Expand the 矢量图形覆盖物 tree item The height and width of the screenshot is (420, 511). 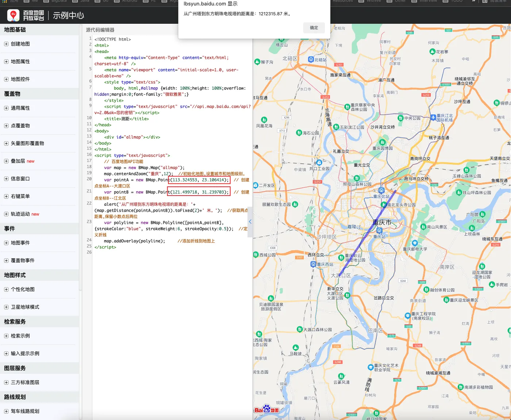click(x=6, y=143)
